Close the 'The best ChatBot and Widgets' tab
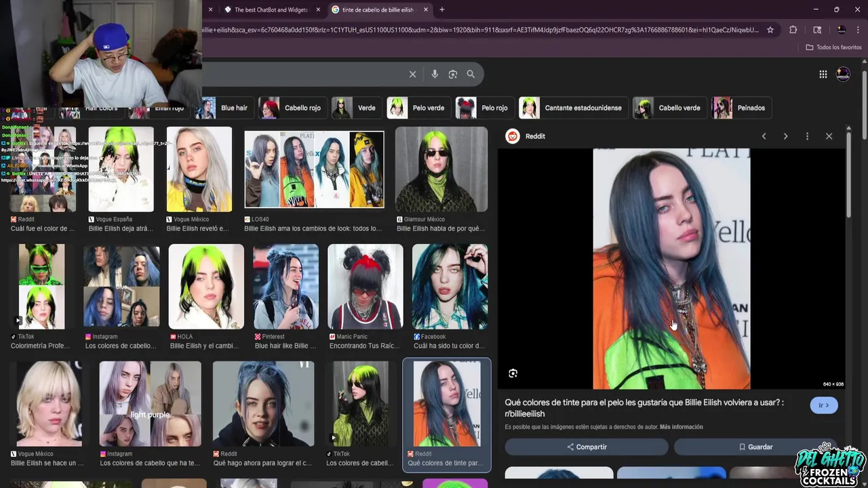Viewport: 868px width, 488px height. tap(318, 9)
